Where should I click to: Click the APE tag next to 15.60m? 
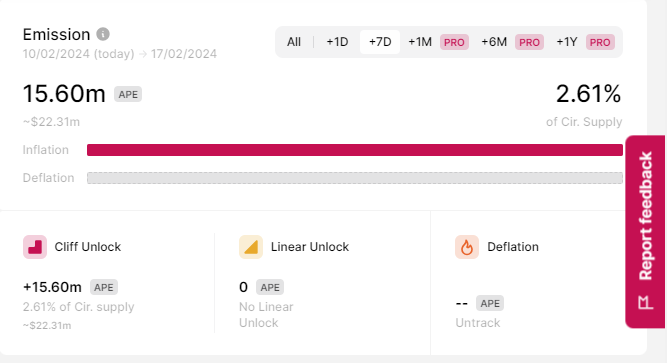pos(128,94)
